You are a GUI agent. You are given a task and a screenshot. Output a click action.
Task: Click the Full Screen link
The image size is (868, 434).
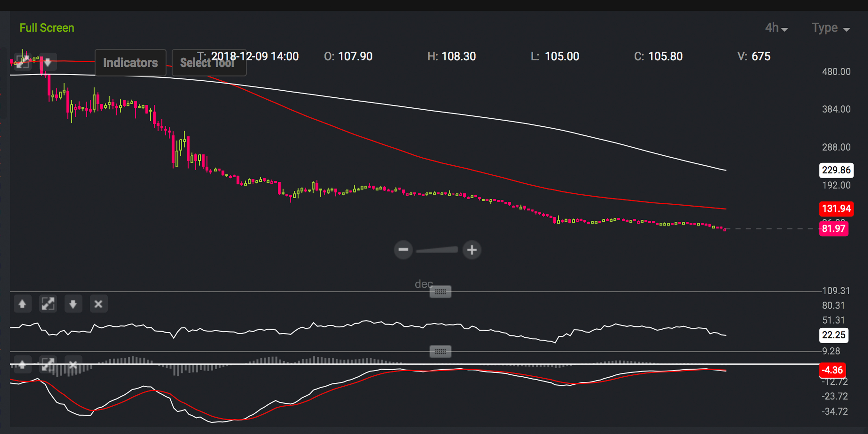click(47, 28)
